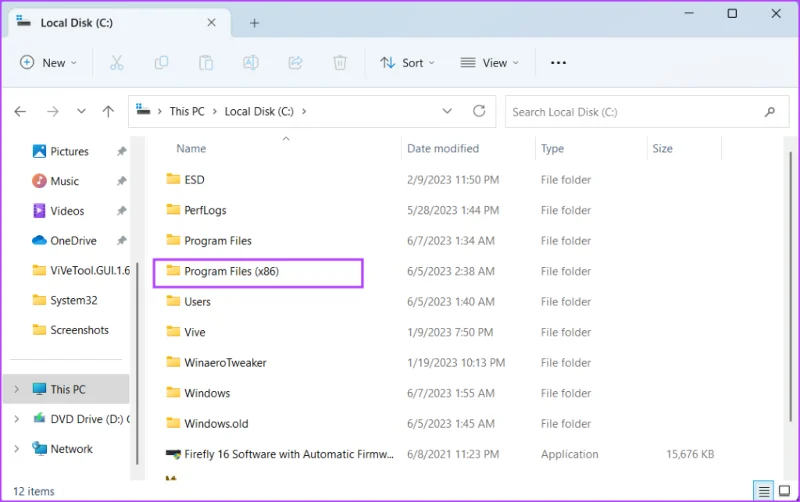Click the Cut scissors icon
Screen dimensions: 800x502
coord(116,63)
